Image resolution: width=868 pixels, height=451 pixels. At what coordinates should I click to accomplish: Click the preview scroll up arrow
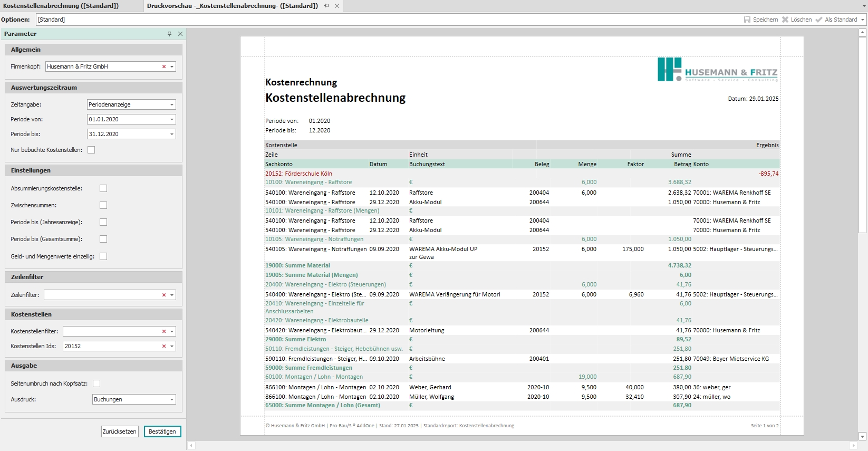pos(862,33)
